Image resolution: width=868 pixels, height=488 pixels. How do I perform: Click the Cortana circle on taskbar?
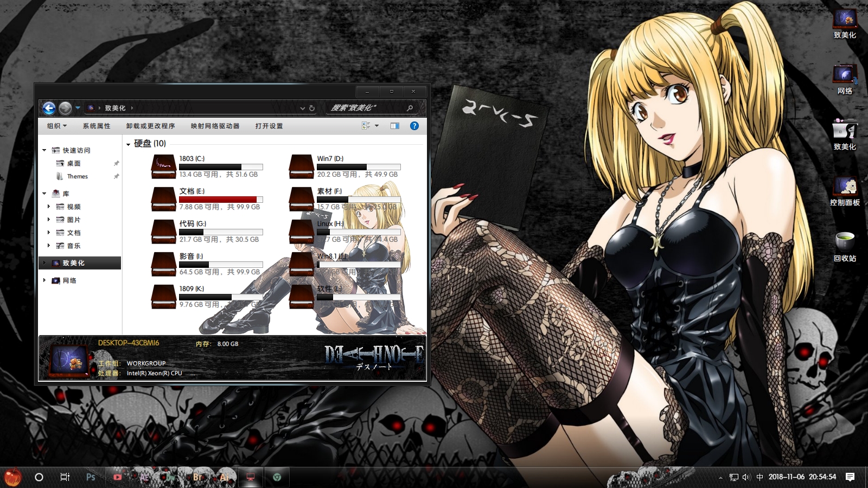point(39,477)
